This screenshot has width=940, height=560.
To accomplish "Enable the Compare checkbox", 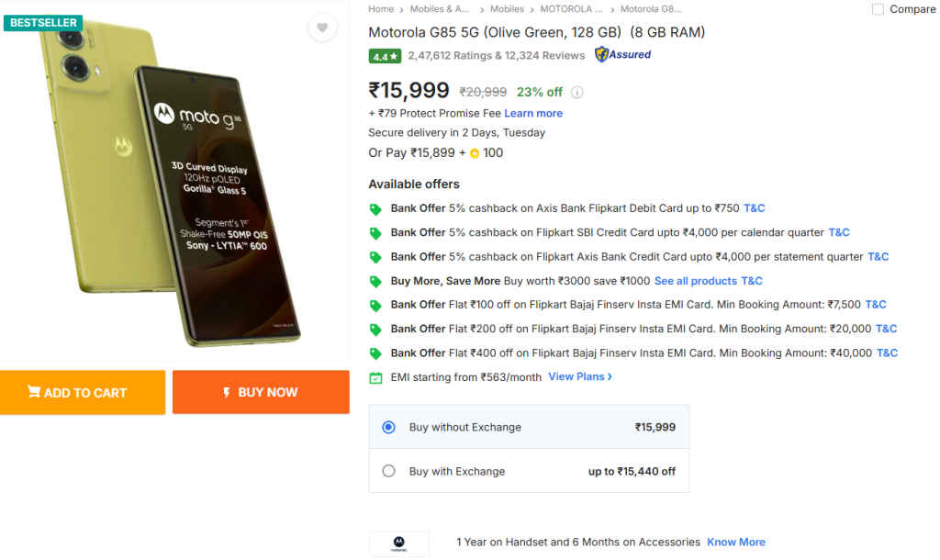I will pyautogui.click(x=878, y=9).
